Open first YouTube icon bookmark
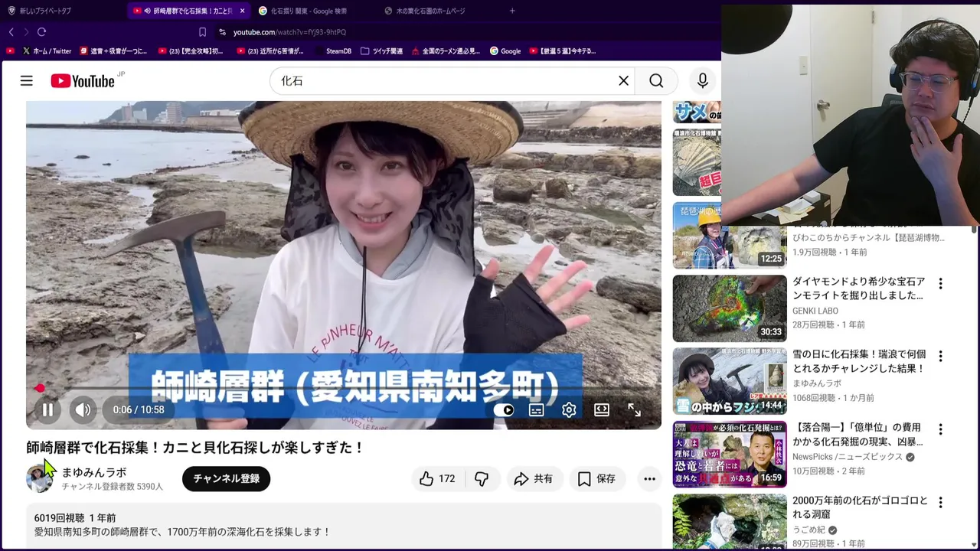The width and height of the screenshot is (980, 551). (x=10, y=51)
